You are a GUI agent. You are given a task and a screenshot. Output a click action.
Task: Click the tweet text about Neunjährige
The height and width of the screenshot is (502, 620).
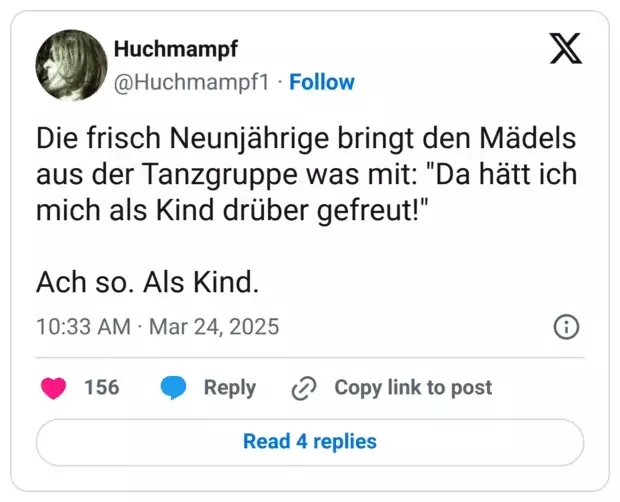tap(306, 174)
